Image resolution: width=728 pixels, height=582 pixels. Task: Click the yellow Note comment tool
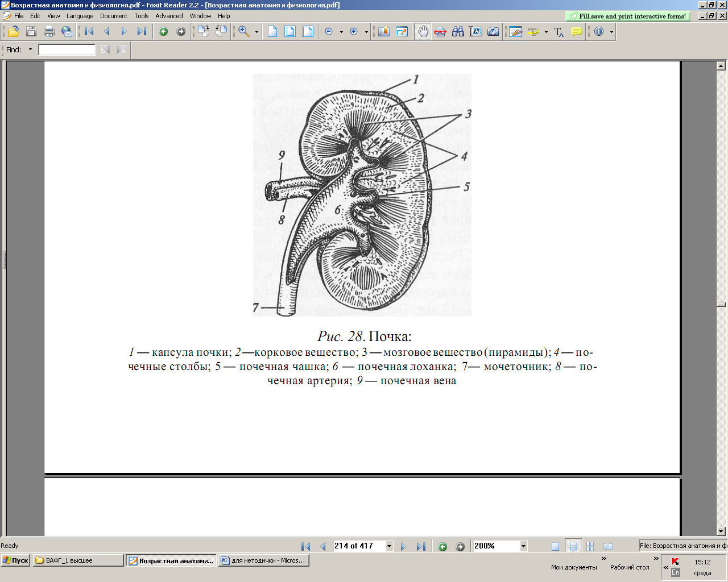pyautogui.click(x=576, y=32)
